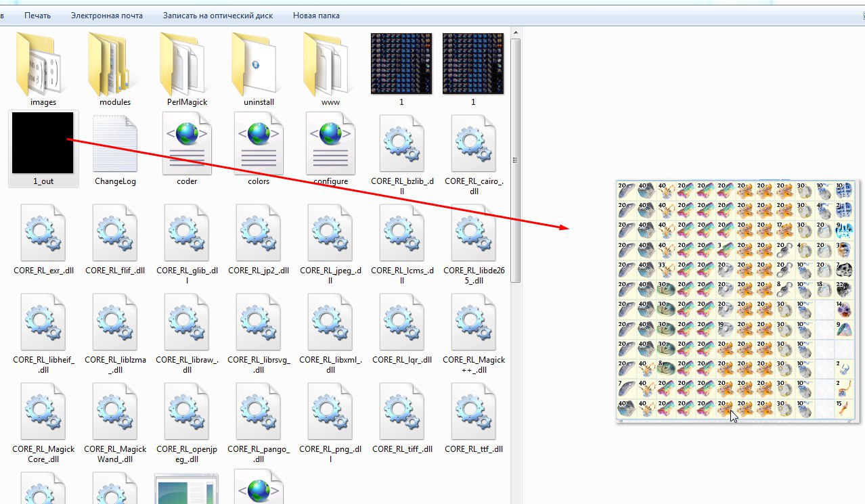865x504 pixels.
Task: Select the CORE_RL_ttf_.dll file
Action: [474, 417]
